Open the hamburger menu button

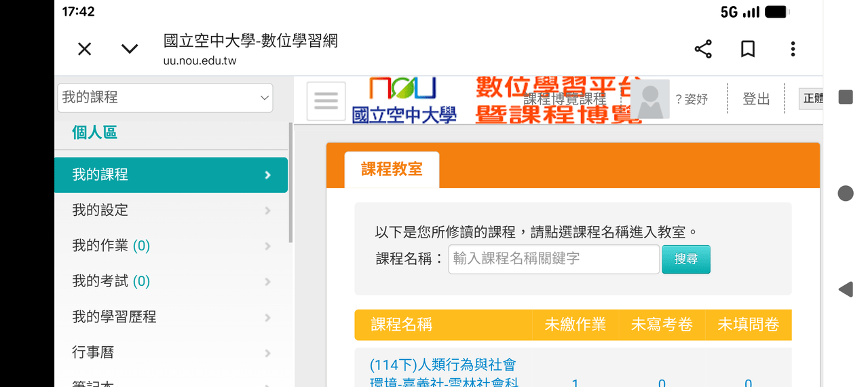tap(326, 101)
